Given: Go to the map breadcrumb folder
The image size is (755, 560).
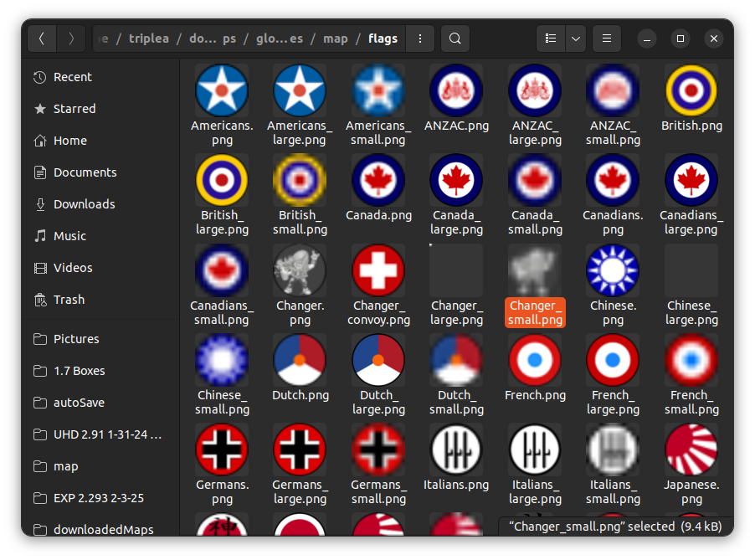Looking at the screenshot, I should (x=335, y=39).
